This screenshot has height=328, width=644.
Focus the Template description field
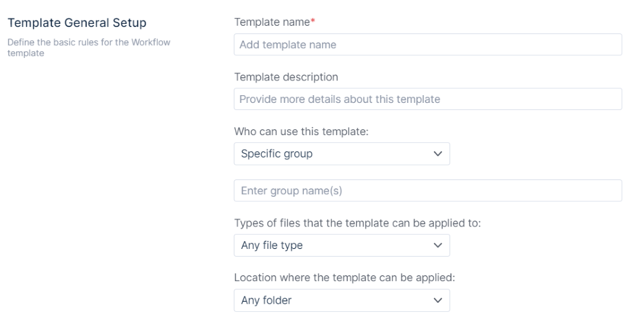coord(428,99)
